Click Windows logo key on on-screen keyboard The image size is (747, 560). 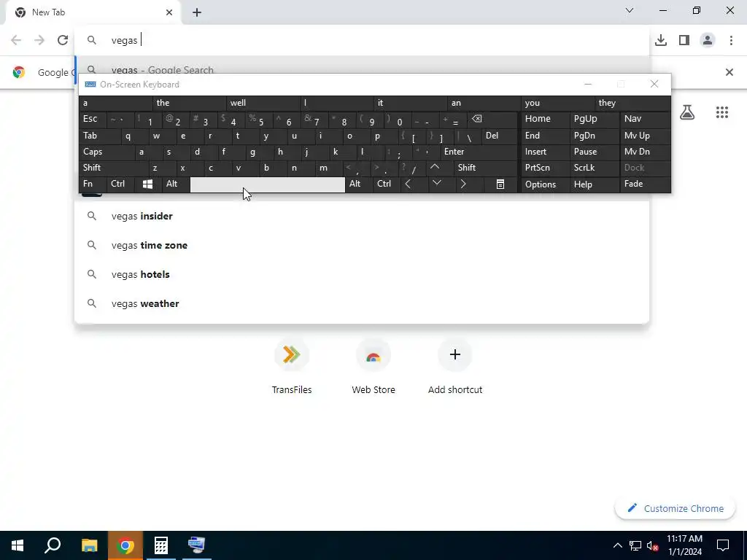(147, 184)
